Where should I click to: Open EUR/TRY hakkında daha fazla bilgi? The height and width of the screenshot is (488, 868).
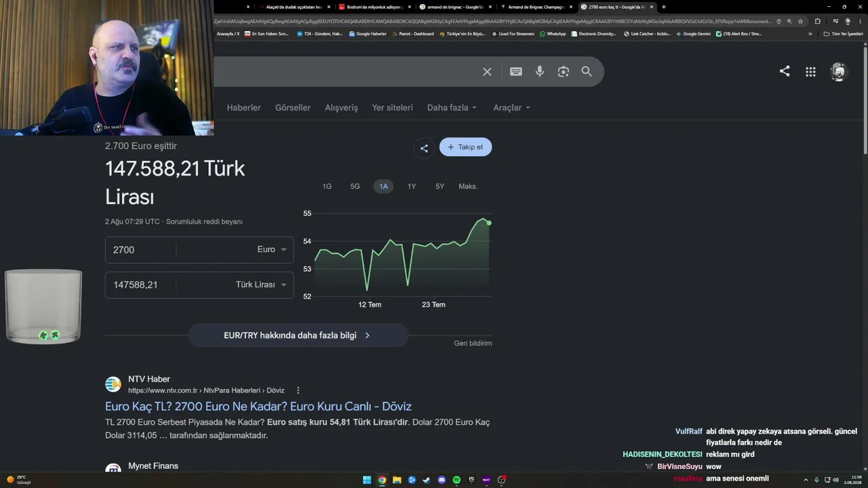pos(298,335)
